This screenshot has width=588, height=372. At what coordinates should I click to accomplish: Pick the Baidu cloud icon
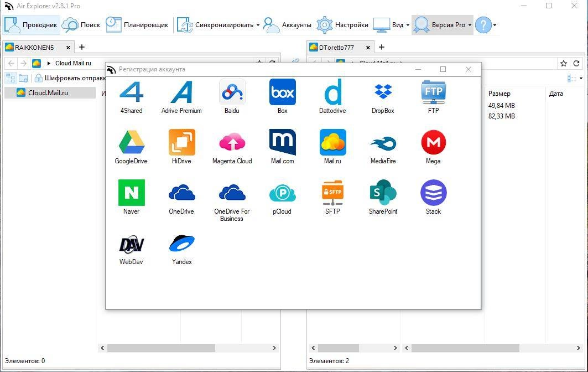tap(232, 96)
